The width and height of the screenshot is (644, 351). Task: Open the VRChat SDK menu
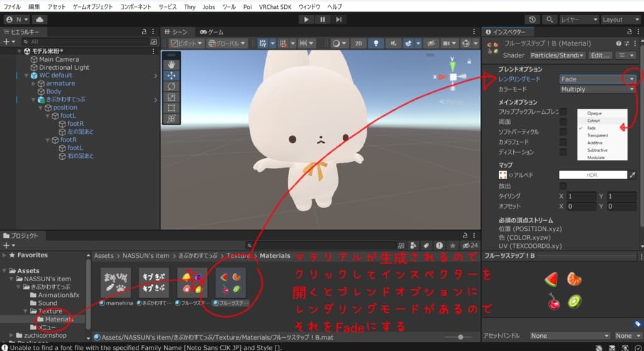(x=275, y=6)
